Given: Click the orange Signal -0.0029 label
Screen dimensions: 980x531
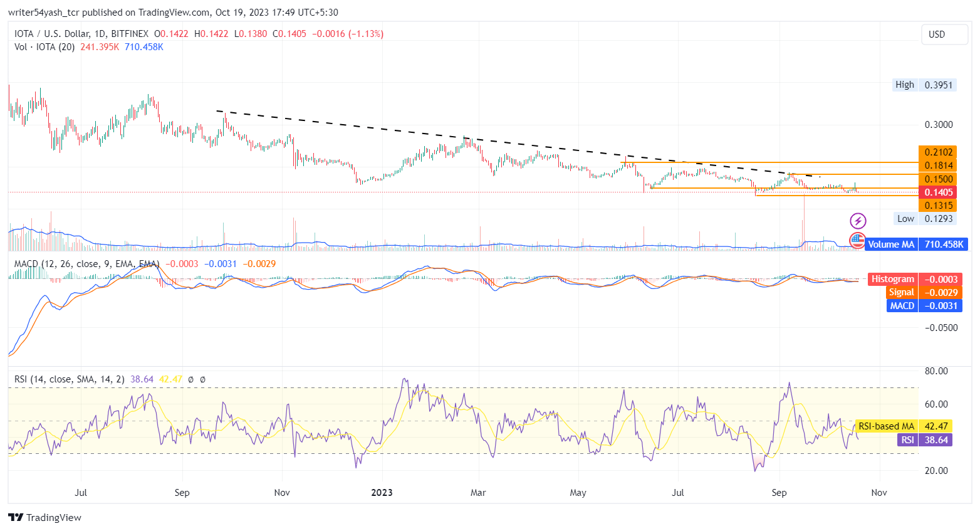Looking at the screenshot, I should coord(924,293).
